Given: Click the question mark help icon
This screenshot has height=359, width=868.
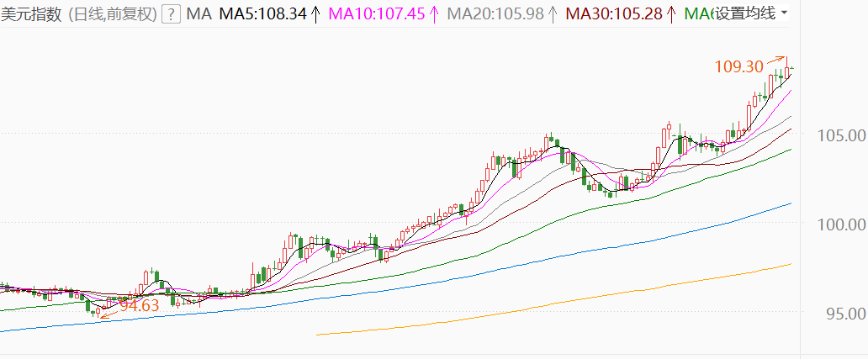Looking at the screenshot, I should 171,13.
